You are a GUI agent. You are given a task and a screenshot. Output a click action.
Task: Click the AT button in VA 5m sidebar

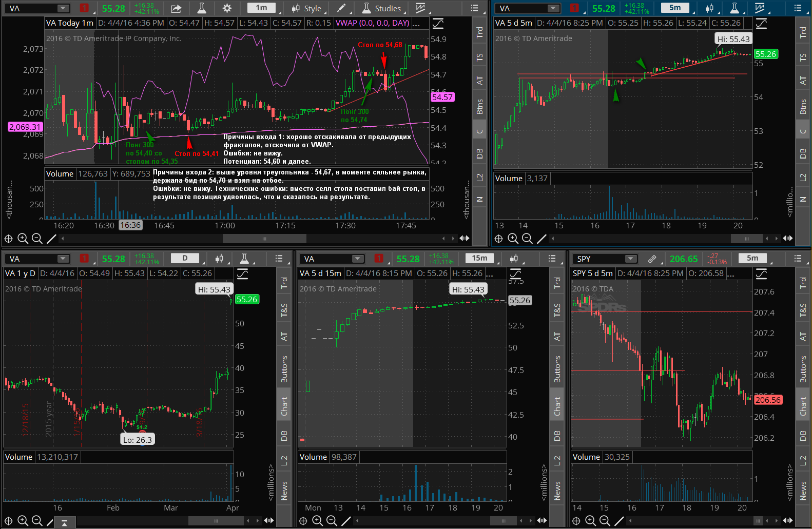tap(803, 81)
